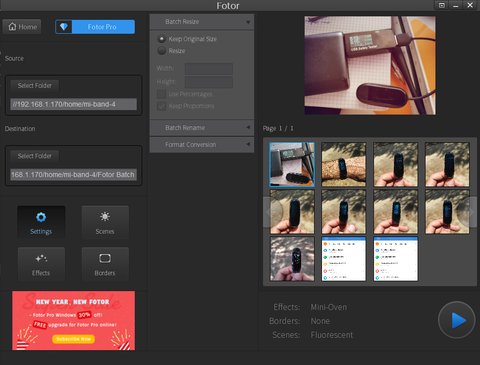Select the last app-screenshot thumbnail in third row
The image size is (480, 365).
pyautogui.click(x=395, y=259)
